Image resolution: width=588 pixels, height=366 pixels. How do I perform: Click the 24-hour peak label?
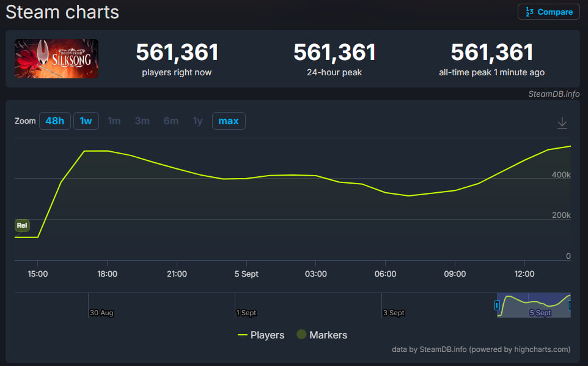click(334, 72)
